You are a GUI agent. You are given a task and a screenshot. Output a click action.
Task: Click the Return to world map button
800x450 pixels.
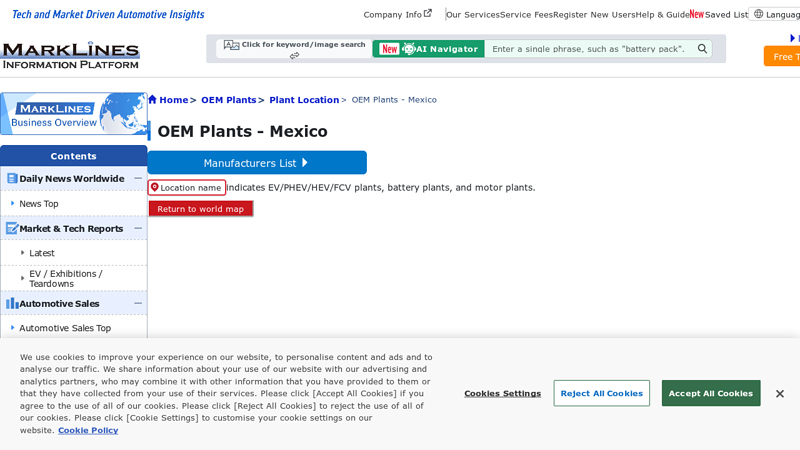201,209
